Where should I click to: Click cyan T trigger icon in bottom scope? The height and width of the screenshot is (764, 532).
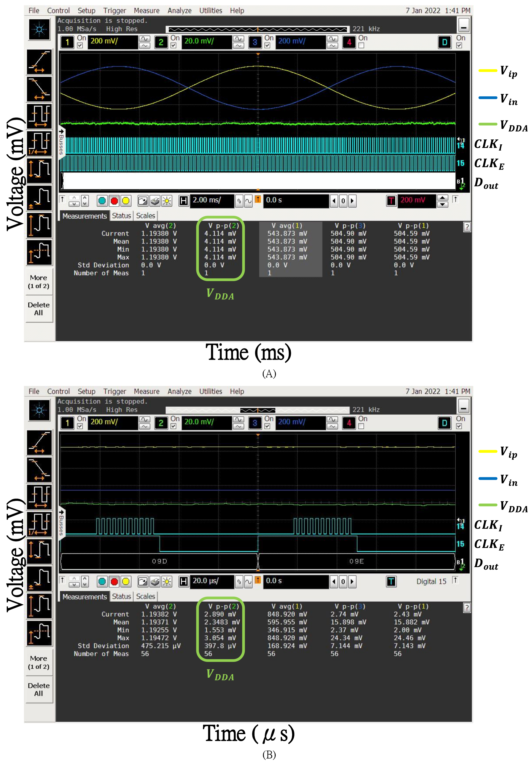tap(391, 581)
